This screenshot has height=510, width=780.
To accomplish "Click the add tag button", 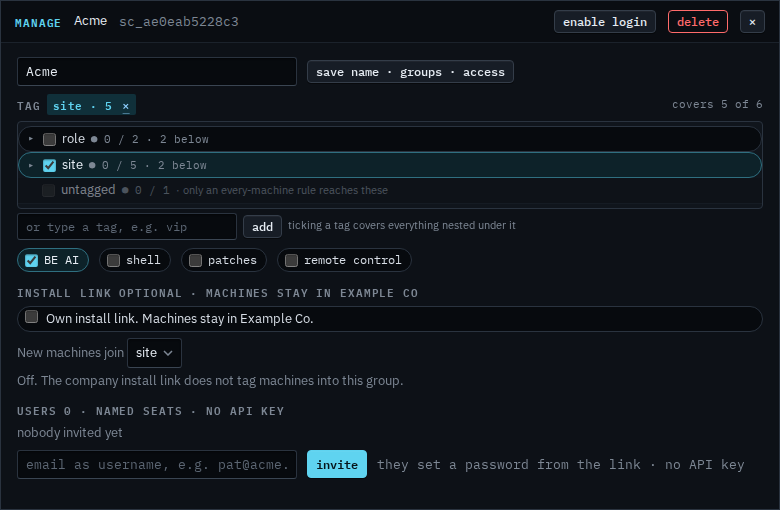I will (262, 227).
